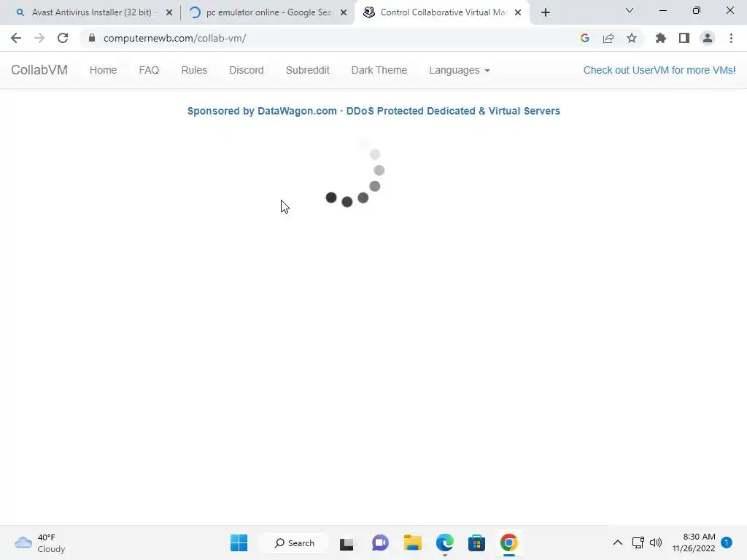Toggle the Chrome side panel
This screenshot has width=747, height=560.
(x=684, y=38)
